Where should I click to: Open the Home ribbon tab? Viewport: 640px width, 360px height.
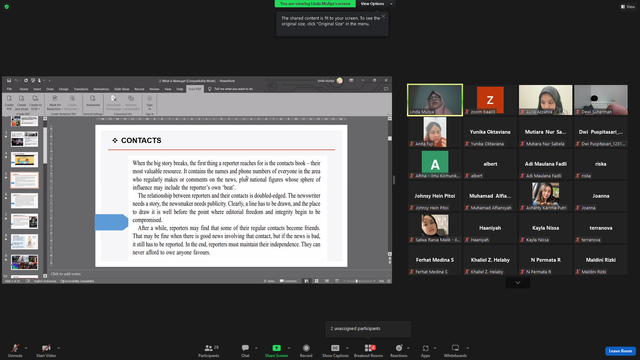point(24,89)
